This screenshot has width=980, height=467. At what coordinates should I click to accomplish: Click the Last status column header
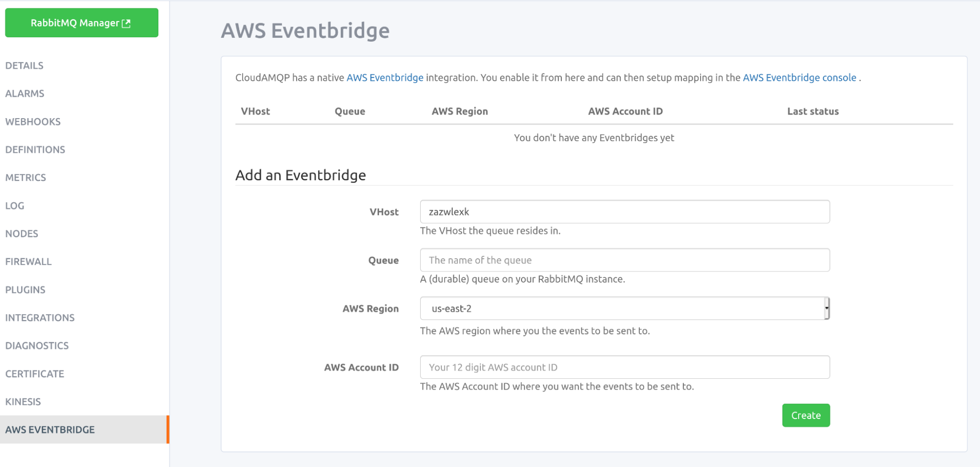(x=813, y=111)
